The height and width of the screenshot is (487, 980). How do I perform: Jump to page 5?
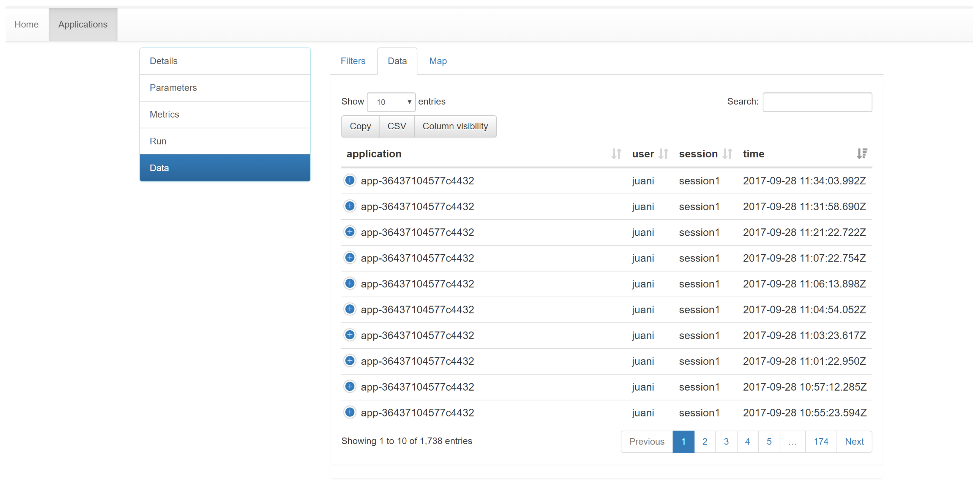point(769,441)
